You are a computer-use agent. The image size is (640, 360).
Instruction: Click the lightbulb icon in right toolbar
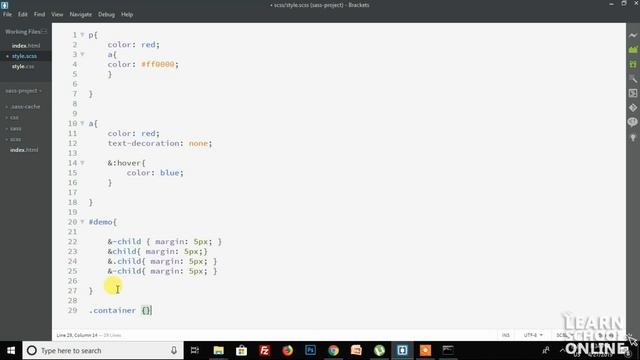click(x=633, y=137)
